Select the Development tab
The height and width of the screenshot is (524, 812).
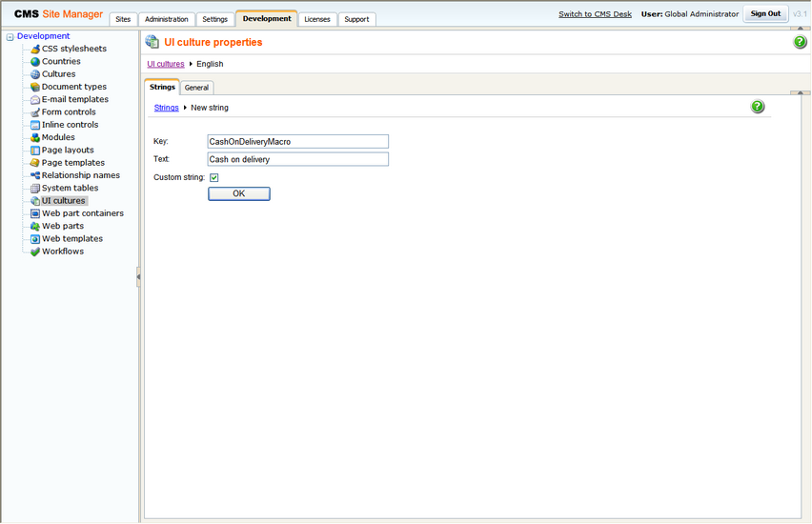[267, 19]
